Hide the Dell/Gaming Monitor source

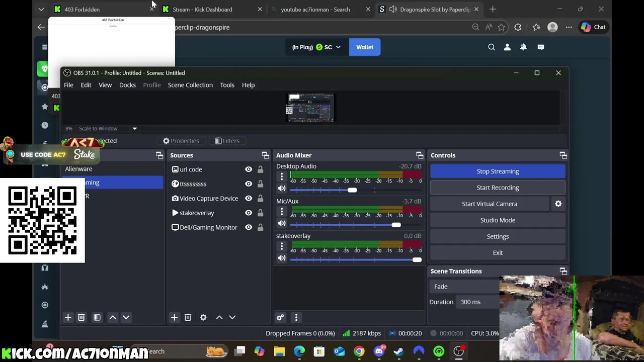[249, 227]
